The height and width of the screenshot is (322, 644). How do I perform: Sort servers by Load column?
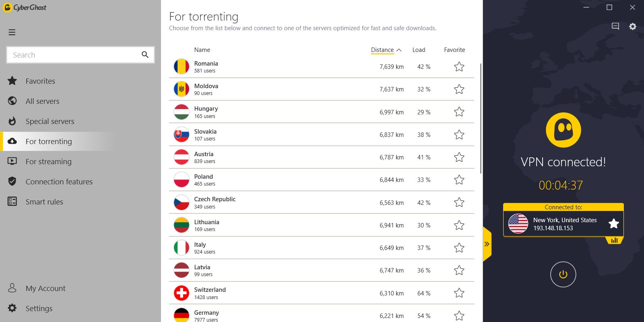[419, 50]
